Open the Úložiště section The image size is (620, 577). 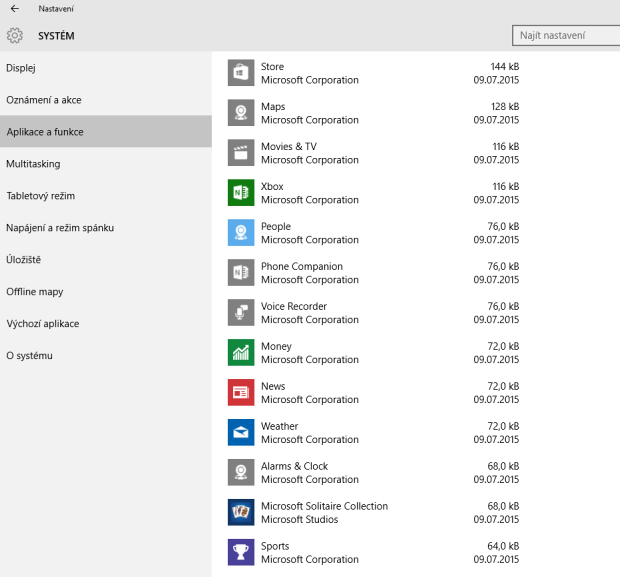[24, 260]
